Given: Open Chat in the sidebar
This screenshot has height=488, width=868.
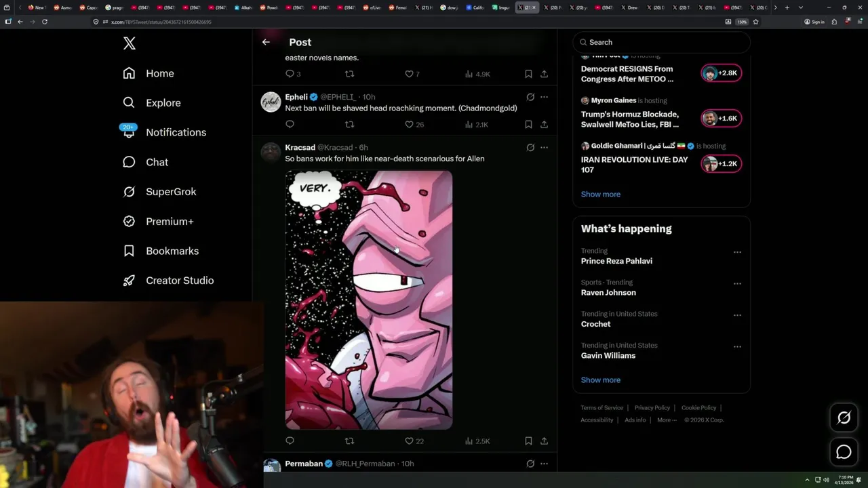Looking at the screenshot, I should point(146,162).
